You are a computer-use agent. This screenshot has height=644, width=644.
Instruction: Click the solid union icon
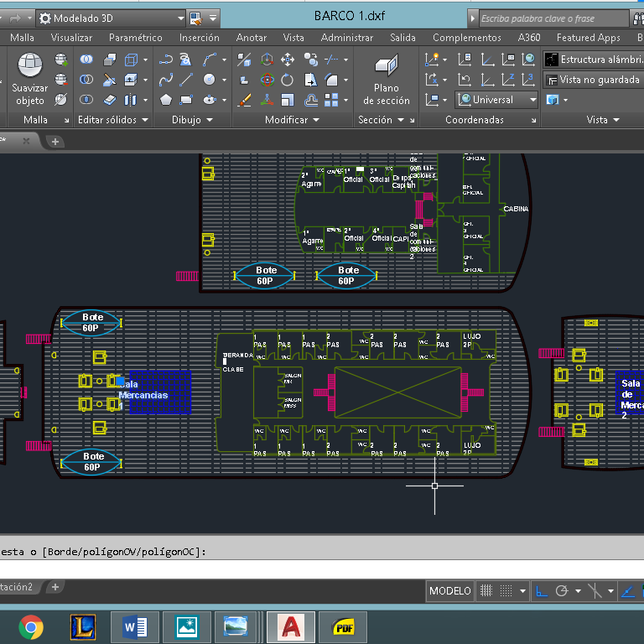[x=86, y=60]
